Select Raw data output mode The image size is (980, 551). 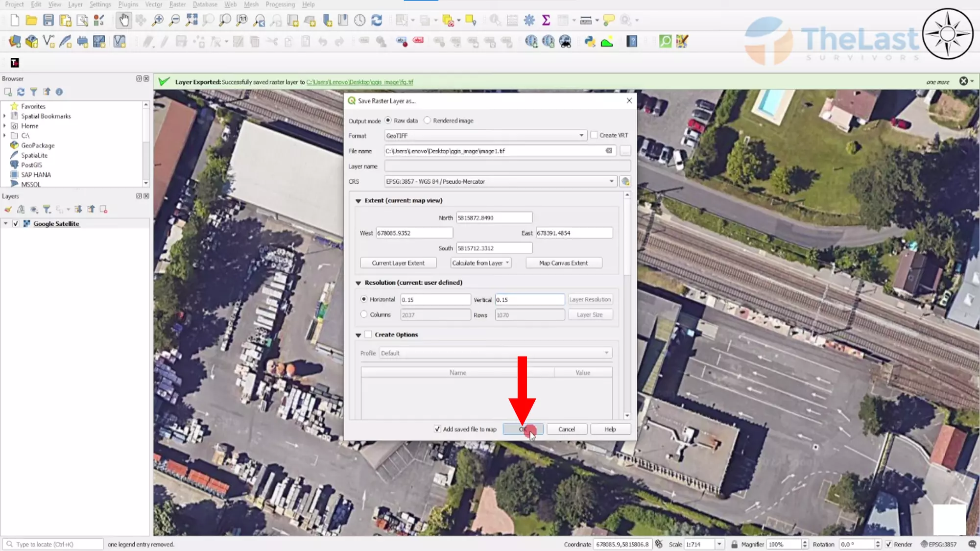click(x=388, y=120)
